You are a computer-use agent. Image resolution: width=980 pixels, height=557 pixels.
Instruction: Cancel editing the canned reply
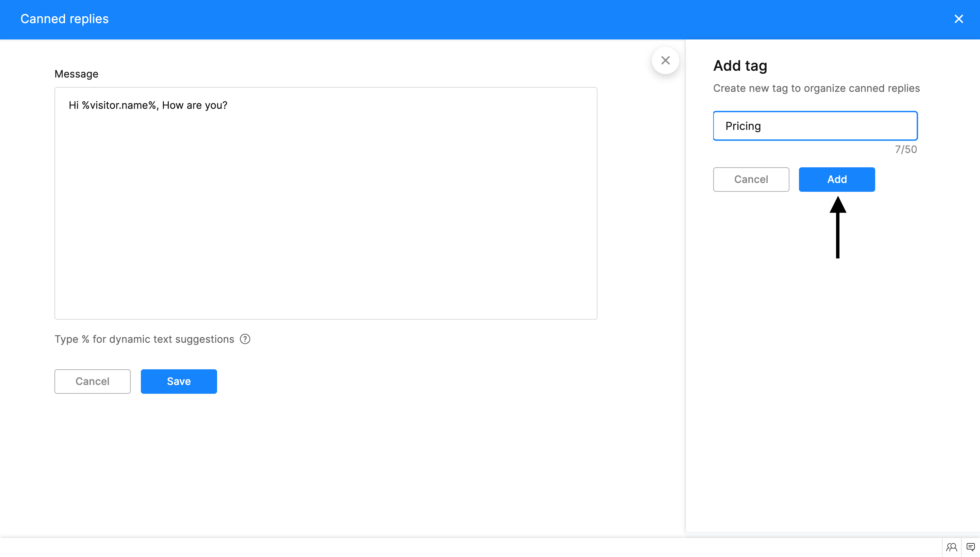tap(92, 381)
